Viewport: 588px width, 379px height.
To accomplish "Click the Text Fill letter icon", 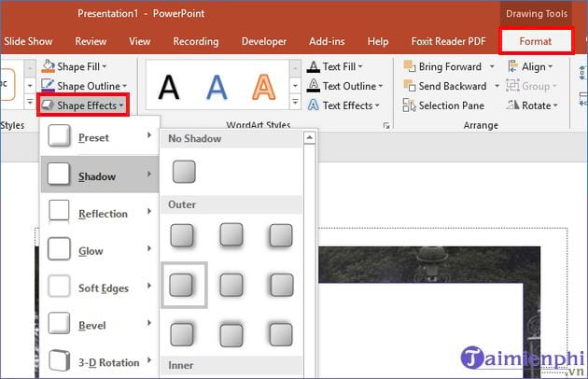I will [313, 66].
